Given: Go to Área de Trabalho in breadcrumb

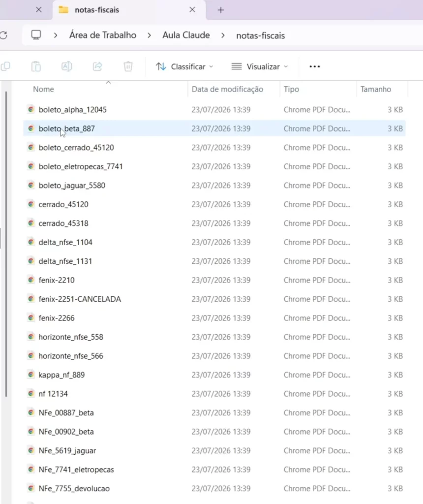Looking at the screenshot, I should 103,35.
